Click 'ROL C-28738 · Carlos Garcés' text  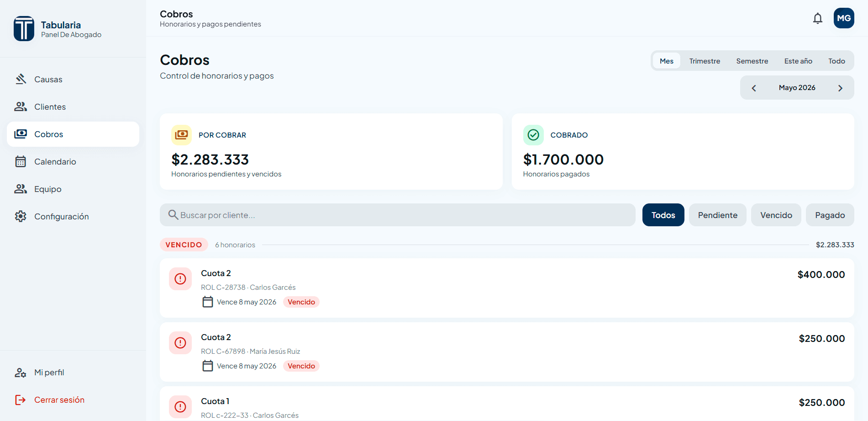point(248,288)
